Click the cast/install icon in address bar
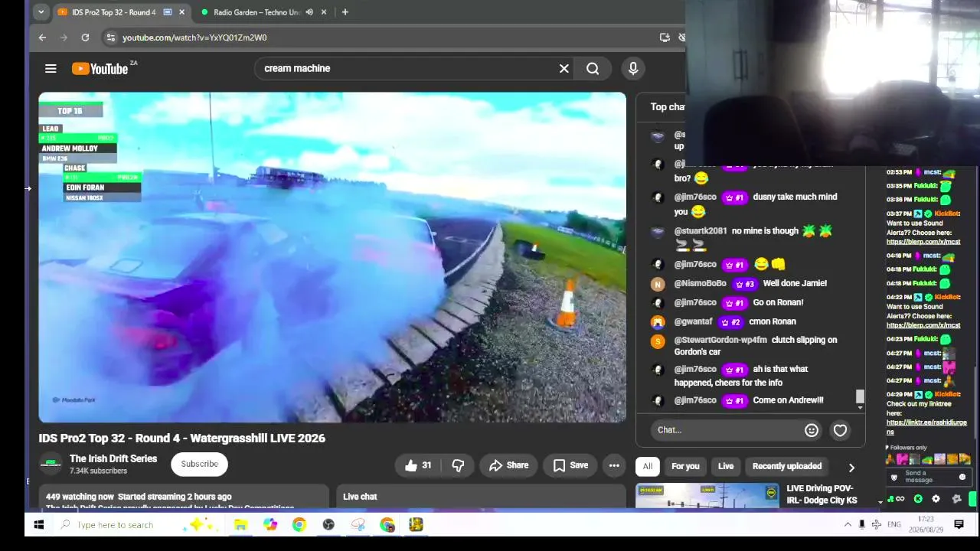The width and height of the screenshot is (980, 551). [665, 37]
